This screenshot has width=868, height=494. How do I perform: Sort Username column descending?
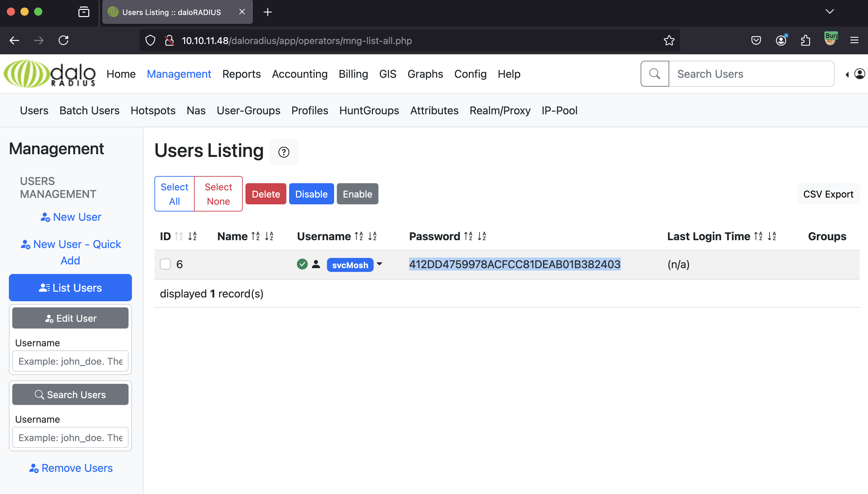click(373, 236)
